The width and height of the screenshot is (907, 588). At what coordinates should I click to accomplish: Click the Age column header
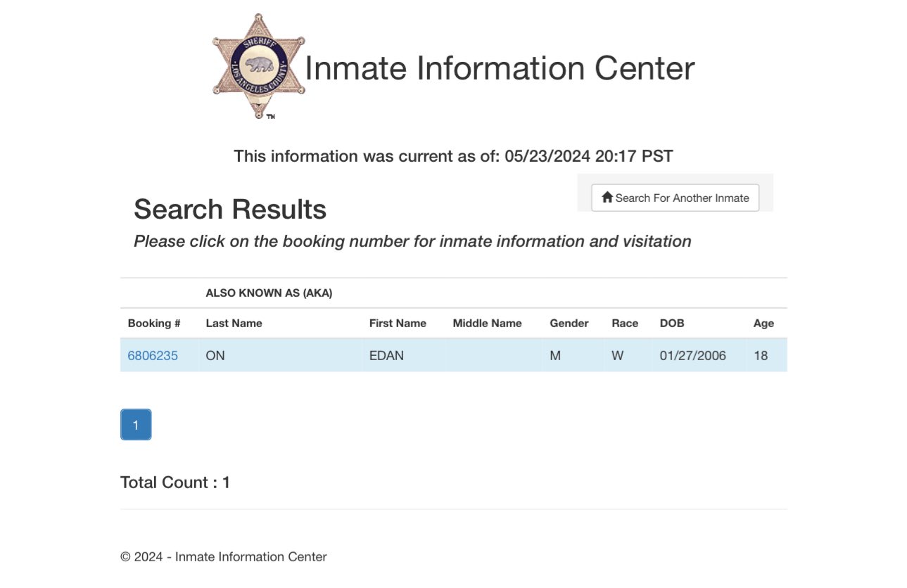click(763, 324)
